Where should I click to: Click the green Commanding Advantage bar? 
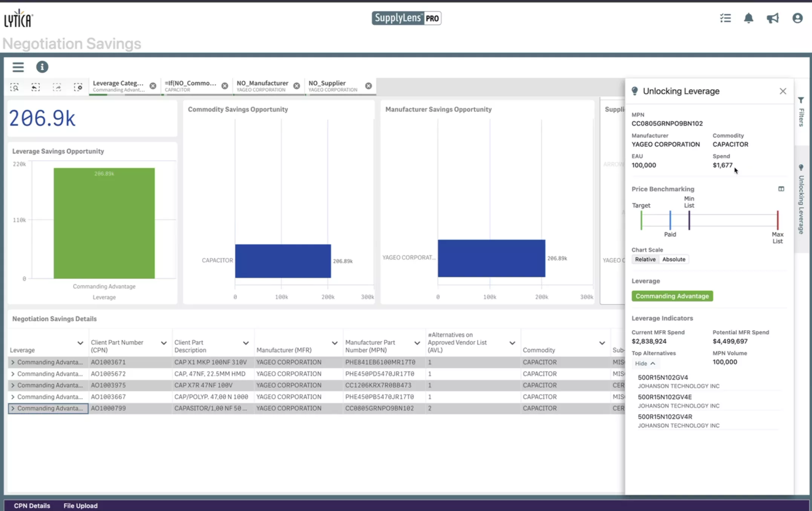pos(104,223)
